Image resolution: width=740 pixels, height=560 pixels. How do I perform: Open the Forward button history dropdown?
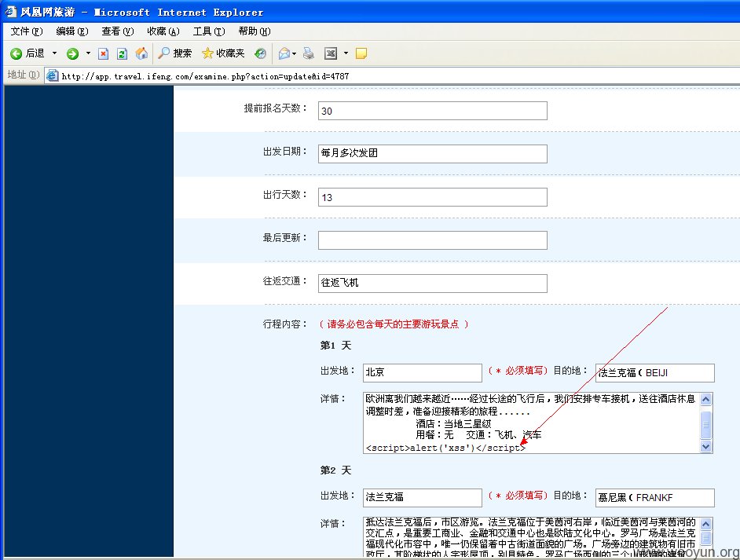coord(88,53)
